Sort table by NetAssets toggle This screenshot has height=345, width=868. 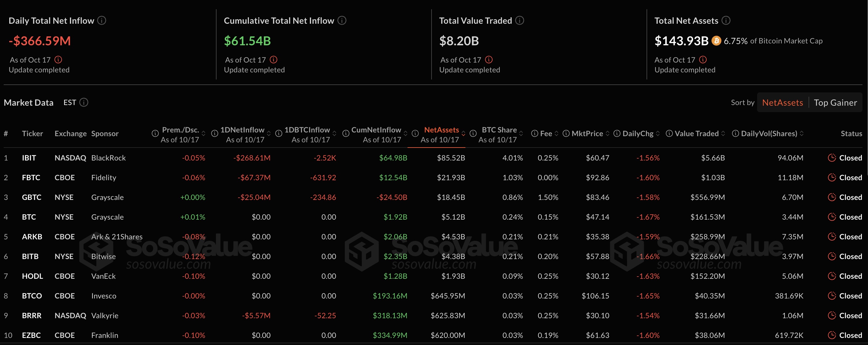point(782,102)
